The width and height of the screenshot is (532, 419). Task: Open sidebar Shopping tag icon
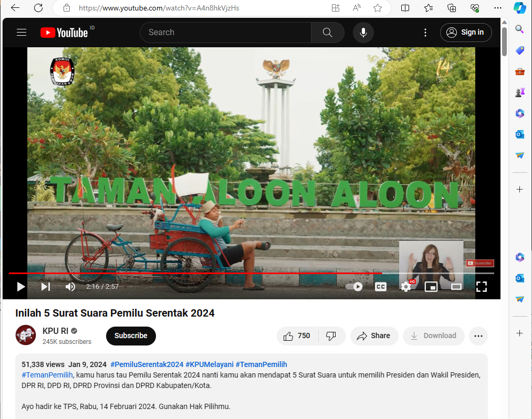519,50
